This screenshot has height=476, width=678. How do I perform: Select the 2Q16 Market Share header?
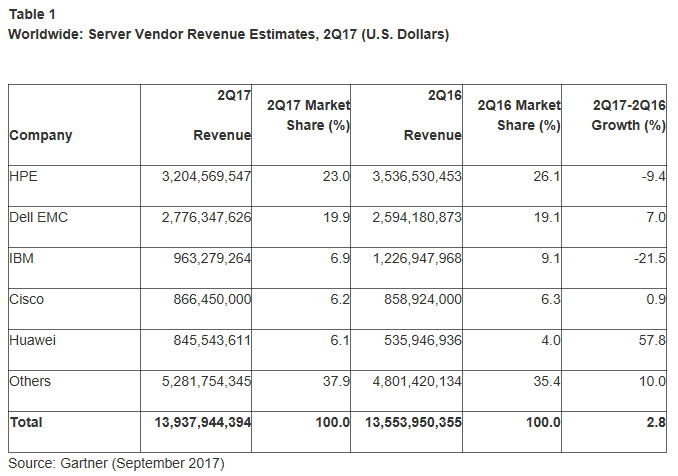coord(519,115)
